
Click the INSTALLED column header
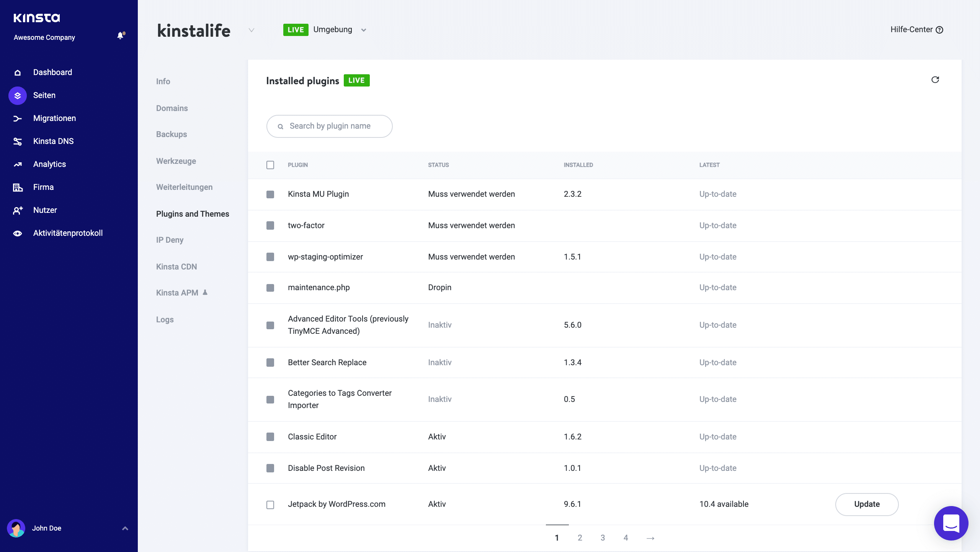click(x=578, y=165)
